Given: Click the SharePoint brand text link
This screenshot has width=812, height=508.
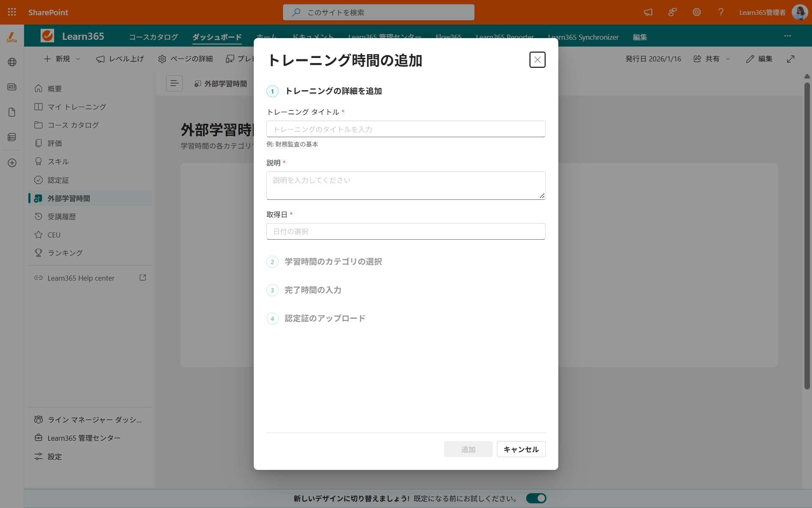Looking at the screenshot, I should [x=48, y=12].
